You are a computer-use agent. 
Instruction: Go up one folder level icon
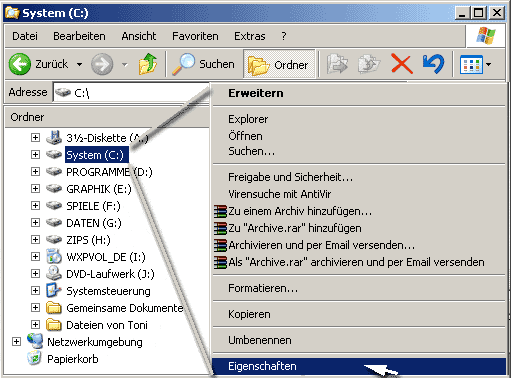point(148,64)
